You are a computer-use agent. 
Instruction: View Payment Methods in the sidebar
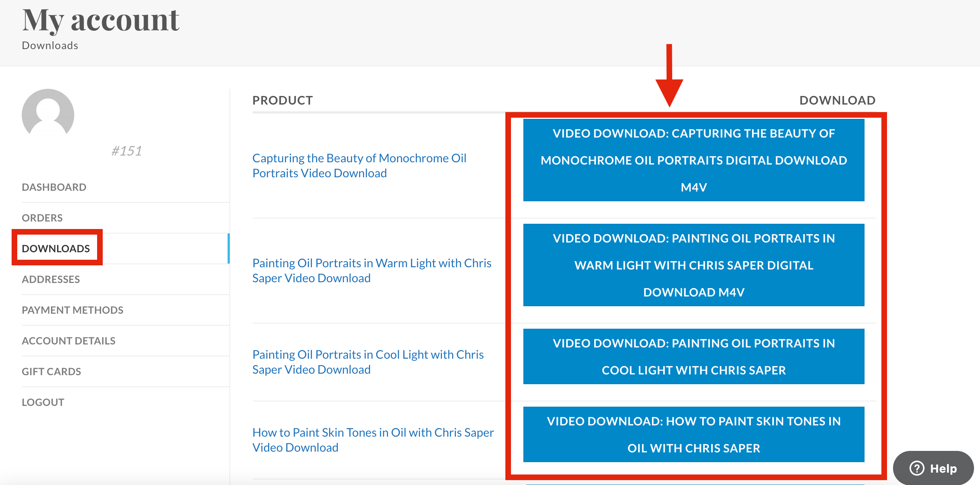pyautogui.click(x=73, y=310)
